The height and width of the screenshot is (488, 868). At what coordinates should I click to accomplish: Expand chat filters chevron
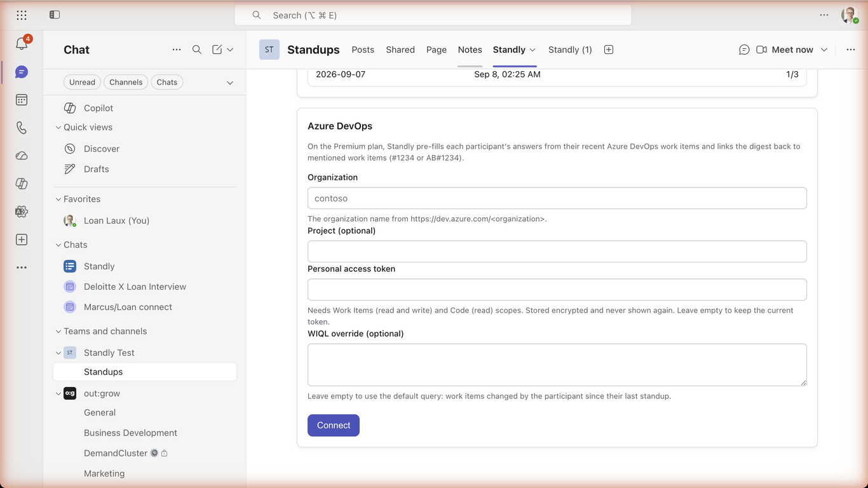[230, 83]
